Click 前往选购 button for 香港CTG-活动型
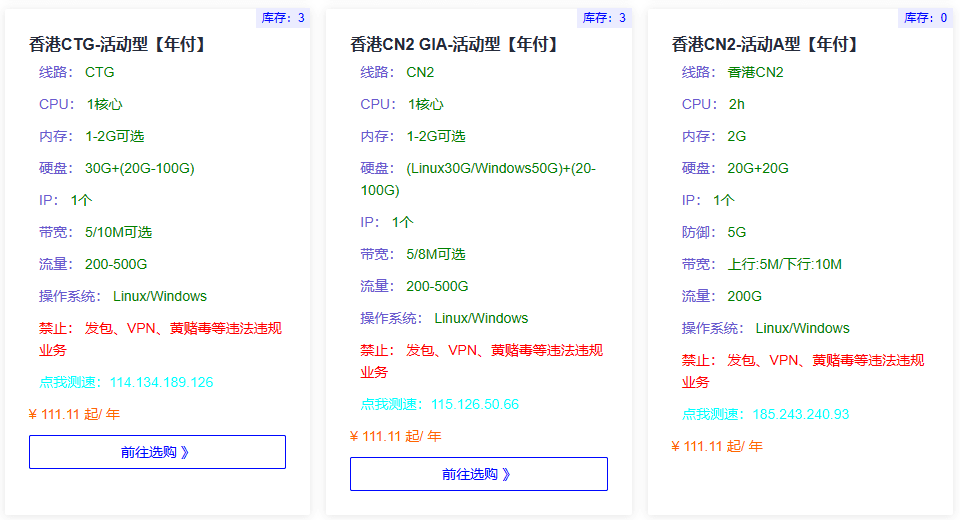This screenshot has width=960, height=520. (x=157, y=452)
